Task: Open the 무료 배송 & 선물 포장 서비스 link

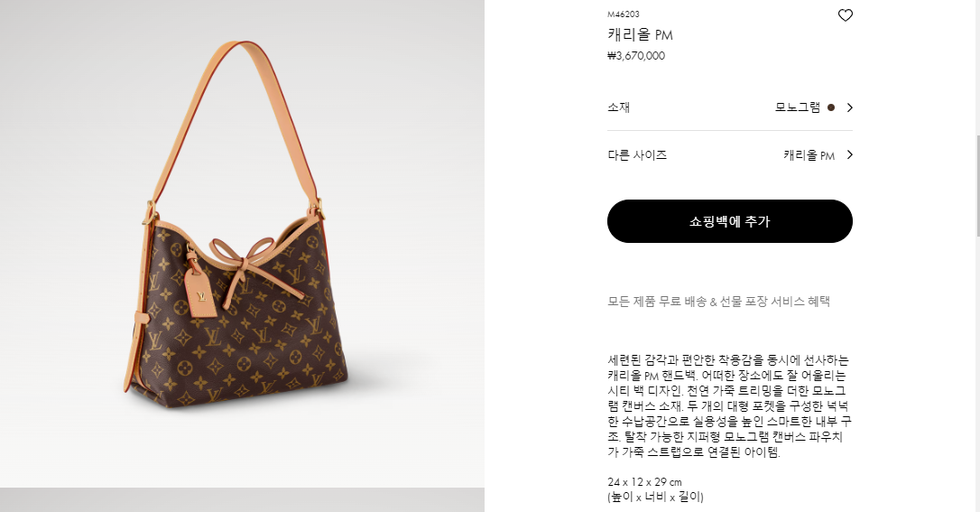Action: pyautogui.click(x=718, y=302)
